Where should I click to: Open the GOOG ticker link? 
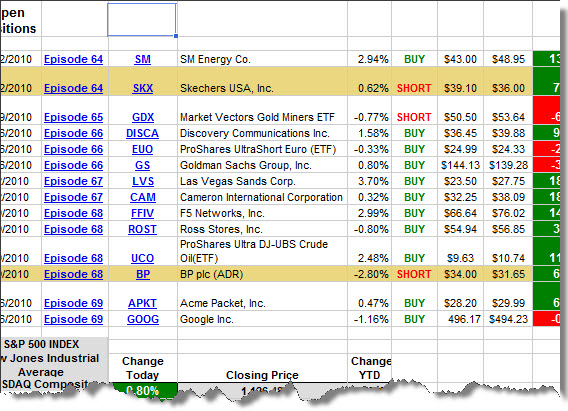pyautogui.click(x=143, y=319)
